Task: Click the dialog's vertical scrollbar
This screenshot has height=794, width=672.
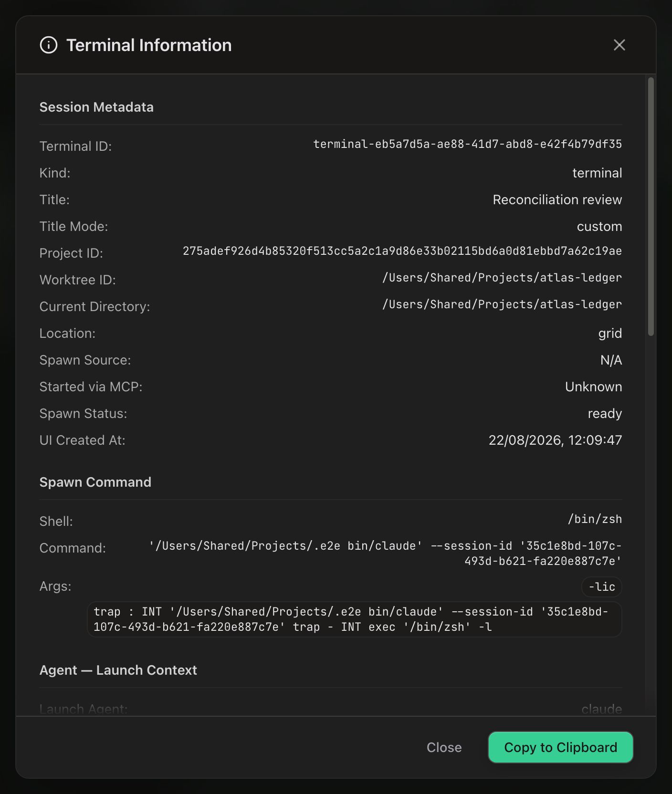Action: [651, 207]
